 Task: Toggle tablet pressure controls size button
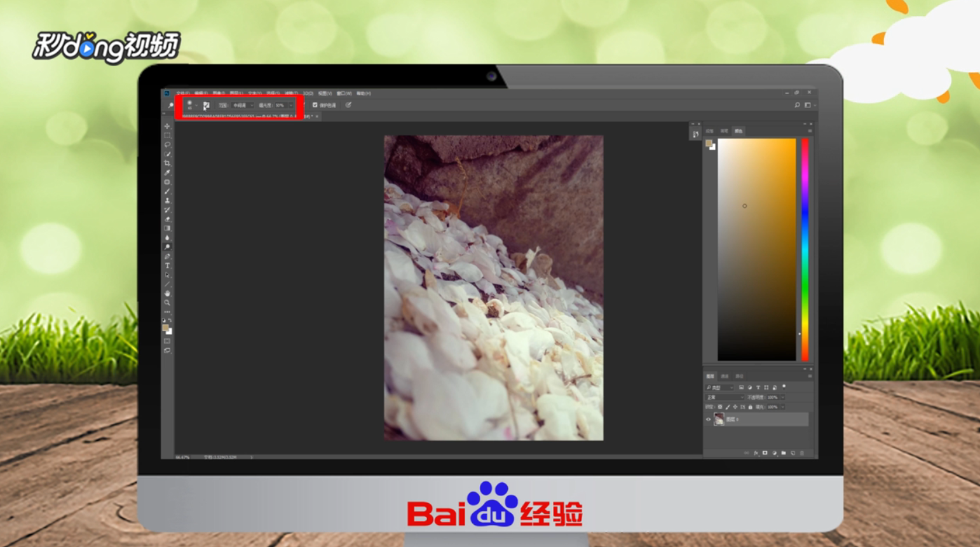pyautogui.click(x=348, y=105)
